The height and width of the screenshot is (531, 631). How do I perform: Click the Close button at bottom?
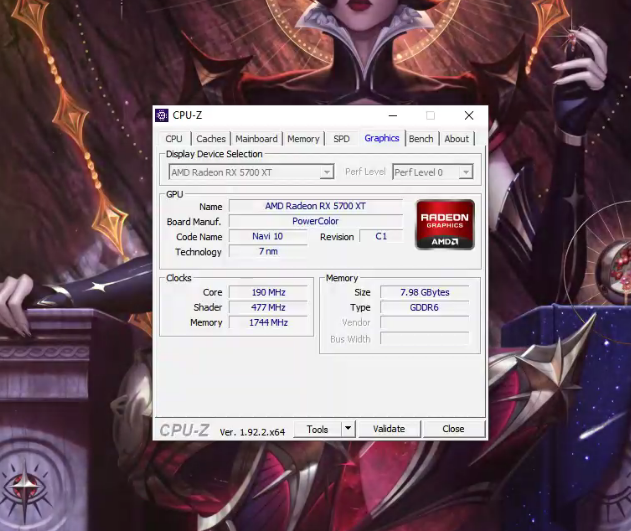point(453,429)
